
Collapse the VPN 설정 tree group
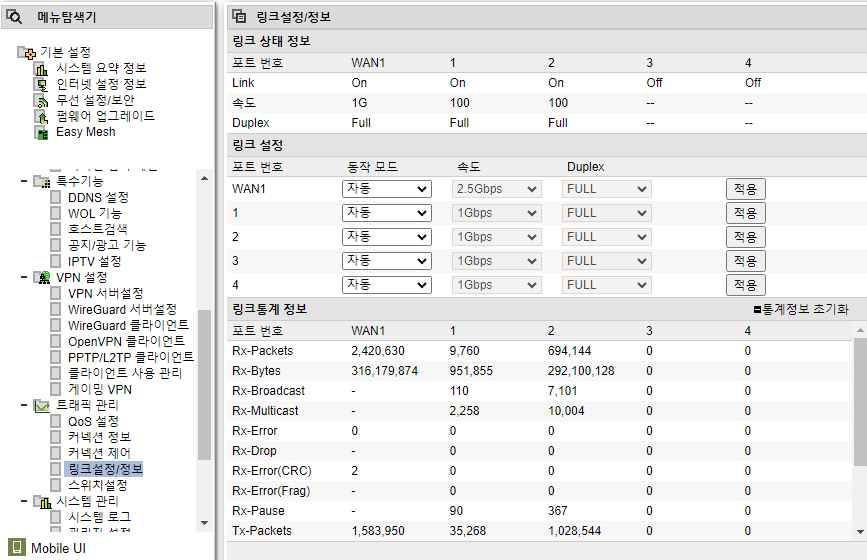coord(24,277)
